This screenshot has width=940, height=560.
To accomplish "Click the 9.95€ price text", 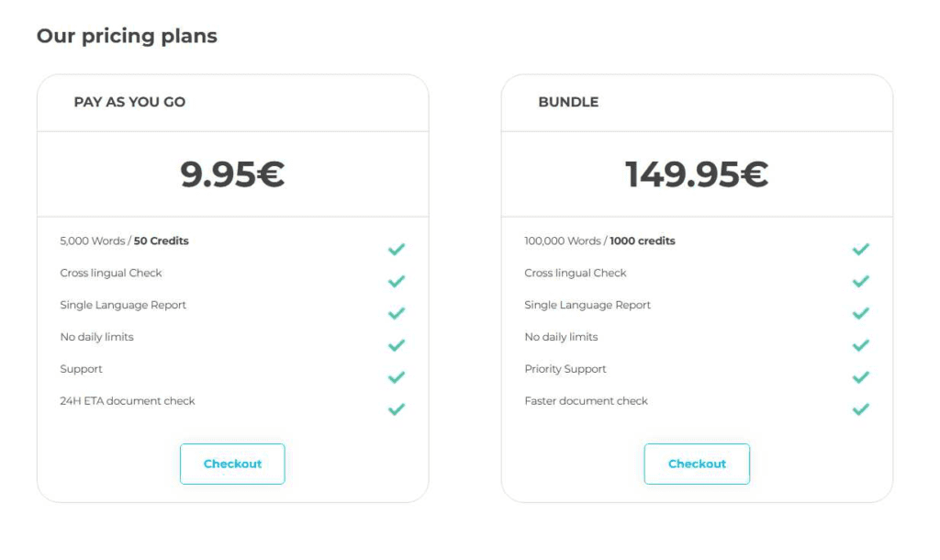I will (x=232, y=172).
